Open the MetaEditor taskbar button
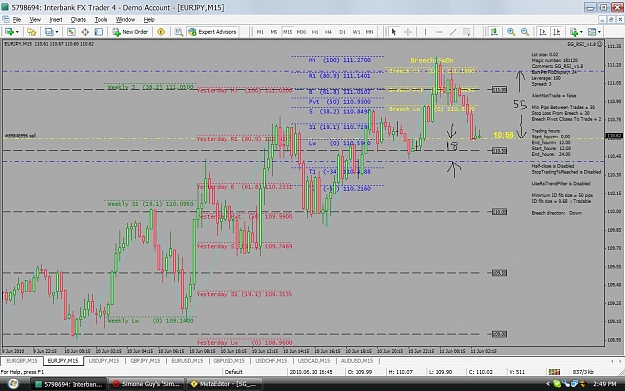Image resolution: width=625 pixels, height=391 pixels. (224, 384)
